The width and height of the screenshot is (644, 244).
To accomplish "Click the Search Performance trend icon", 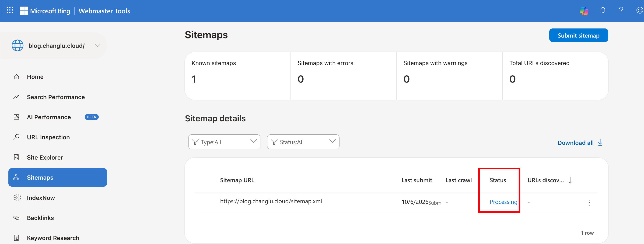I will pos(17,97).
